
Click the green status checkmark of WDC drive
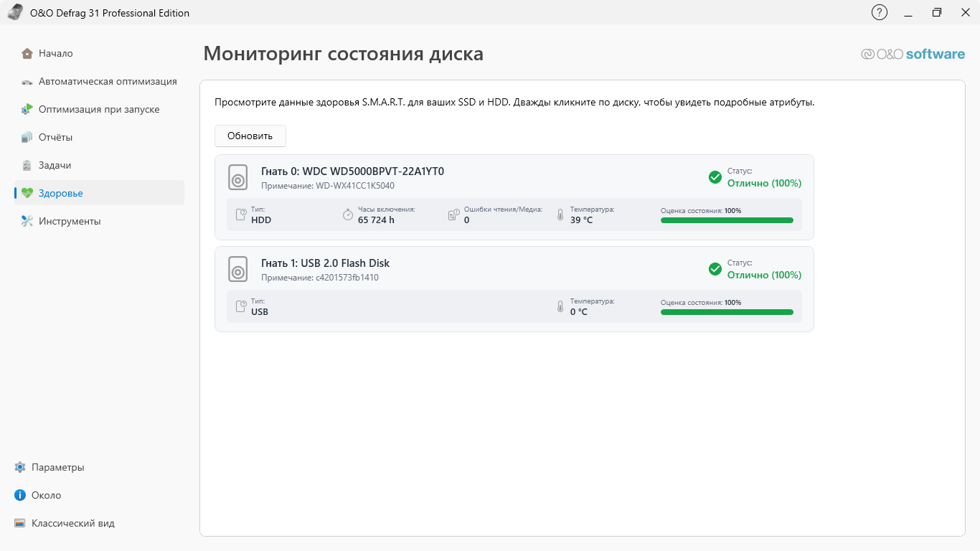[x=715, y=177]
